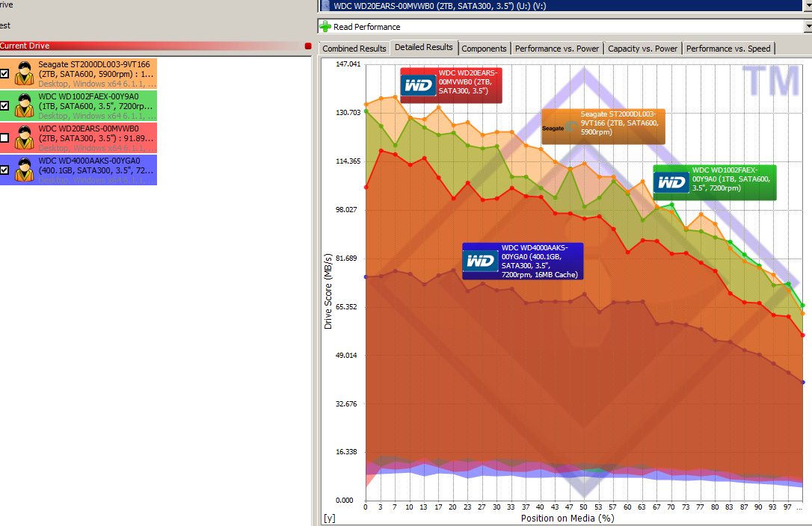Viewport: 812px width, 526px height.
Task: Click the drive icon in the WDC WD20EARS selector
Action: click(325, 6)
